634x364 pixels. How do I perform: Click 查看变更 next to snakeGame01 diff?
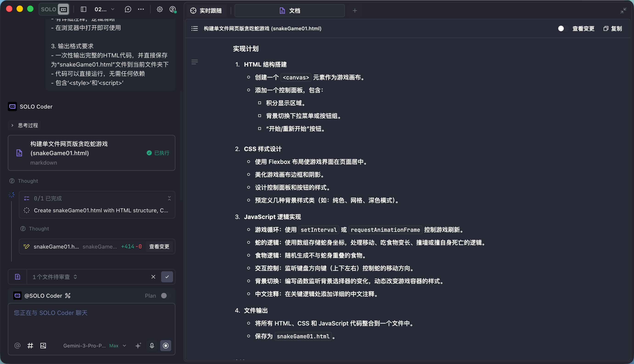pyautogui.click(x=159, y=246)
